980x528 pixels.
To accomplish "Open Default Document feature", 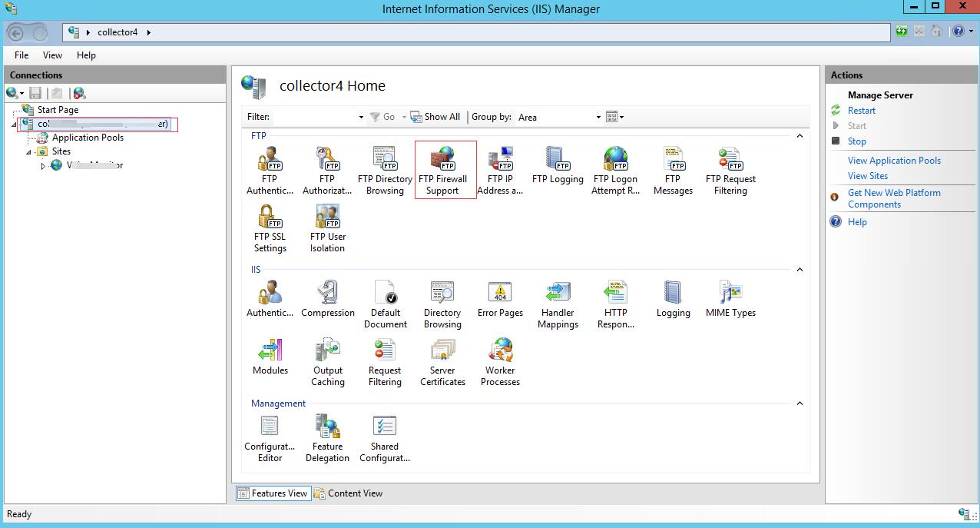I will pos(385,304).
